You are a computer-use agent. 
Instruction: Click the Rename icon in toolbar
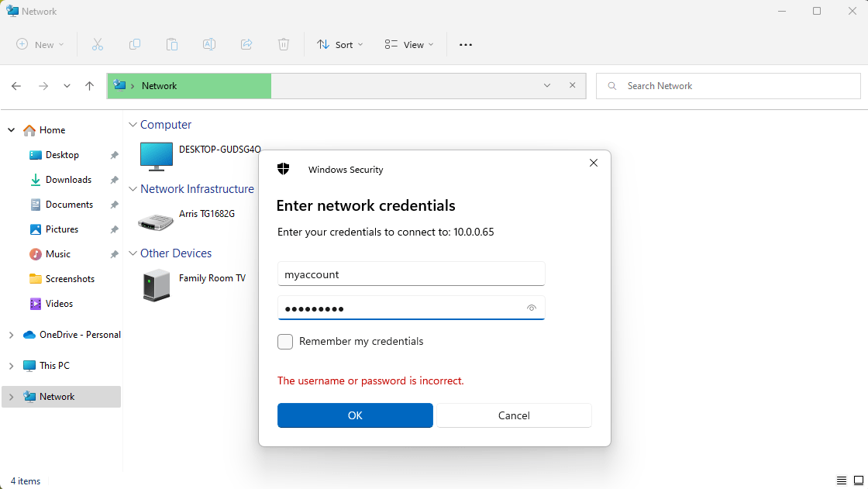click(209, 44)
